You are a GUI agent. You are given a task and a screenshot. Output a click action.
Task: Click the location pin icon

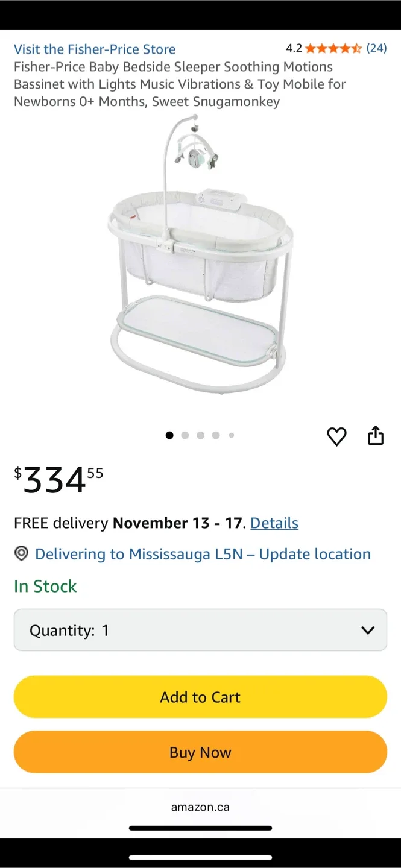(x=21, y=553)
